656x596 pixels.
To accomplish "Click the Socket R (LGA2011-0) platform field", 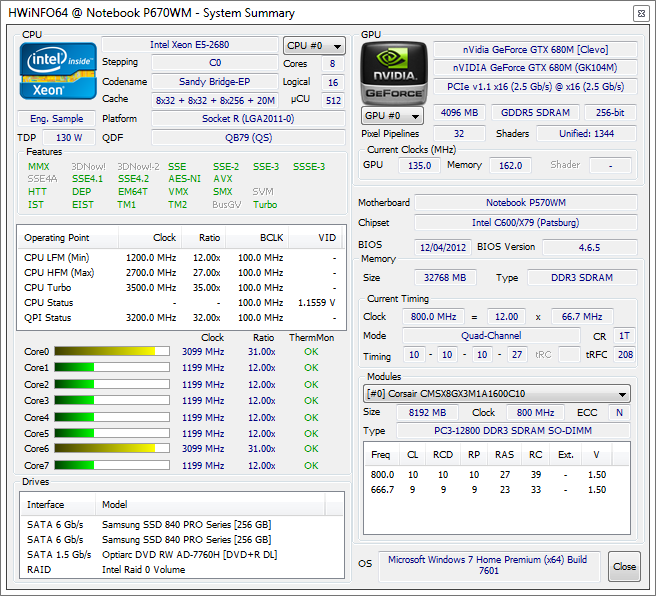I will tap(249, 119).
